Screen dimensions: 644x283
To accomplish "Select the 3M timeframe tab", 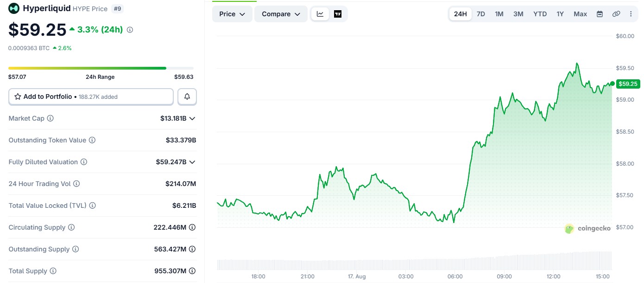I will [x=518, y=14].
